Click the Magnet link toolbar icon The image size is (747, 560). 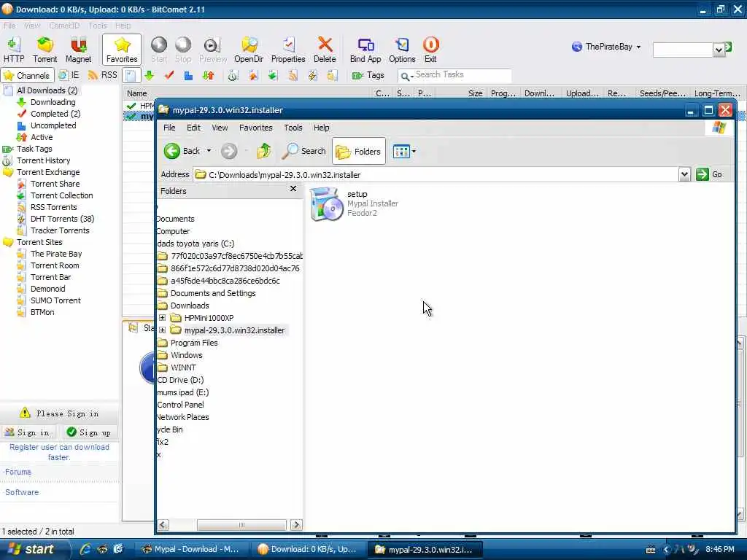[78, 50]
